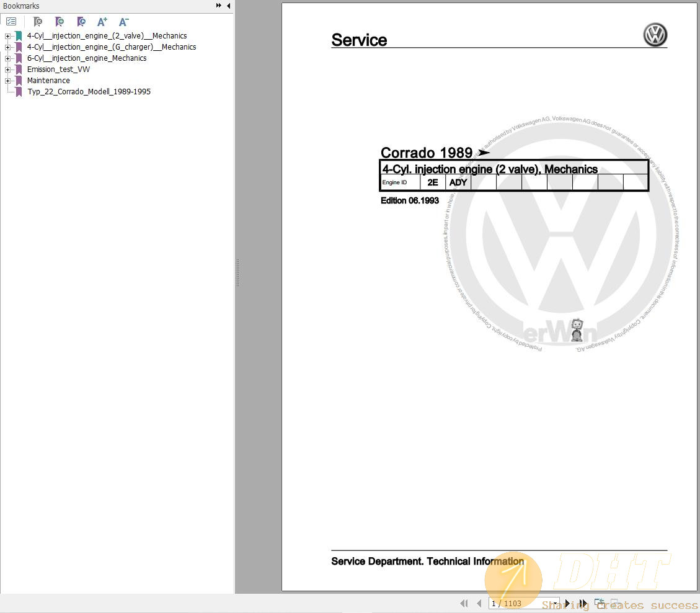Click the bookmark icon for G_charger Mechanics
The image size is (700, 613).
(19, 47)
